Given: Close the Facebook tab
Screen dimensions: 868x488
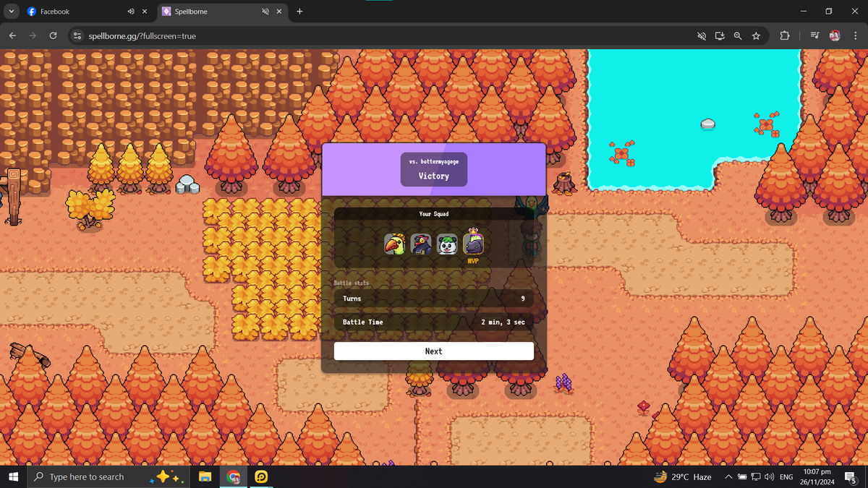Looking at the screenshot, I should (x=145, y=12).
